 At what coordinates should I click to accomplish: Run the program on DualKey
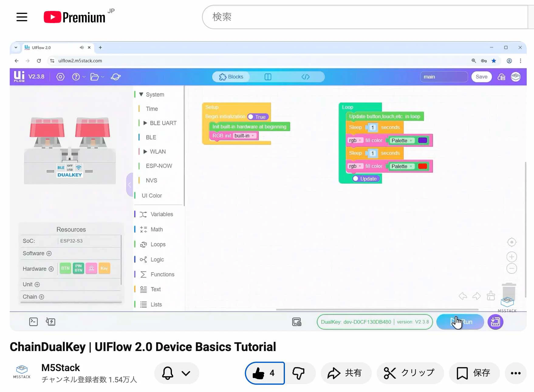(x=460, y=322)
